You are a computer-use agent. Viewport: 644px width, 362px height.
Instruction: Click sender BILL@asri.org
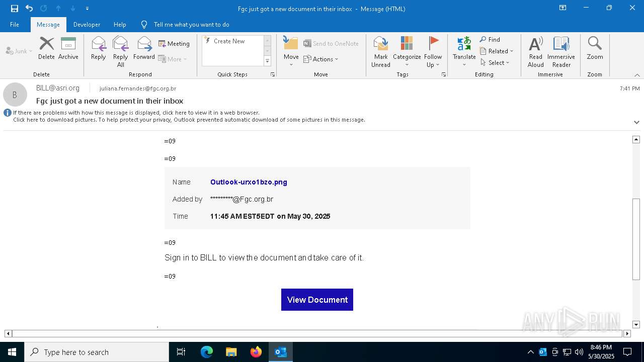coord(58,88)
